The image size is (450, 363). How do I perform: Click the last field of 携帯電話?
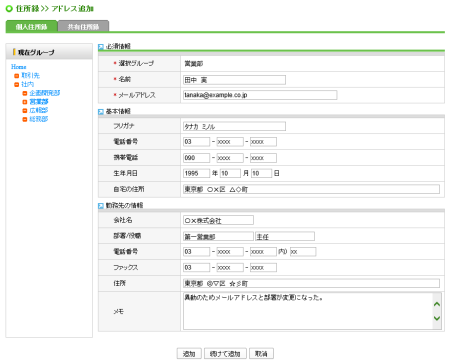point(263,158)
